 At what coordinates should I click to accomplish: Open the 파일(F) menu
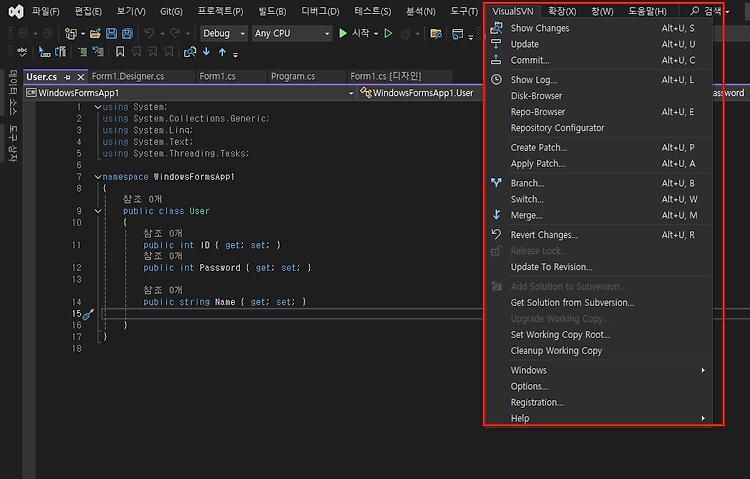[x=46, y=11]
